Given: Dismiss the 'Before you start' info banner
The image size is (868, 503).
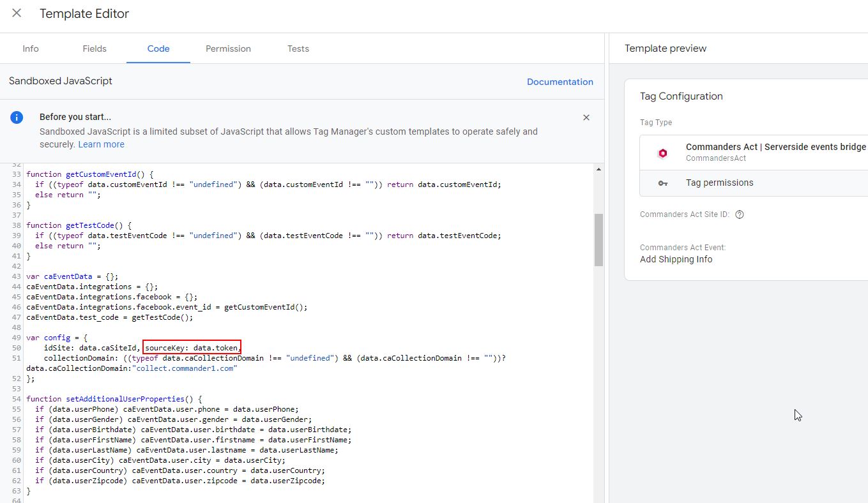Looking at the screenshot, I should click(x=586, y=117).
